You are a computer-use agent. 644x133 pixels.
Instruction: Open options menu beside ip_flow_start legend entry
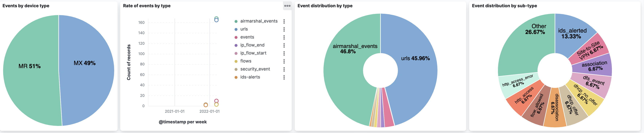point(284,53)
